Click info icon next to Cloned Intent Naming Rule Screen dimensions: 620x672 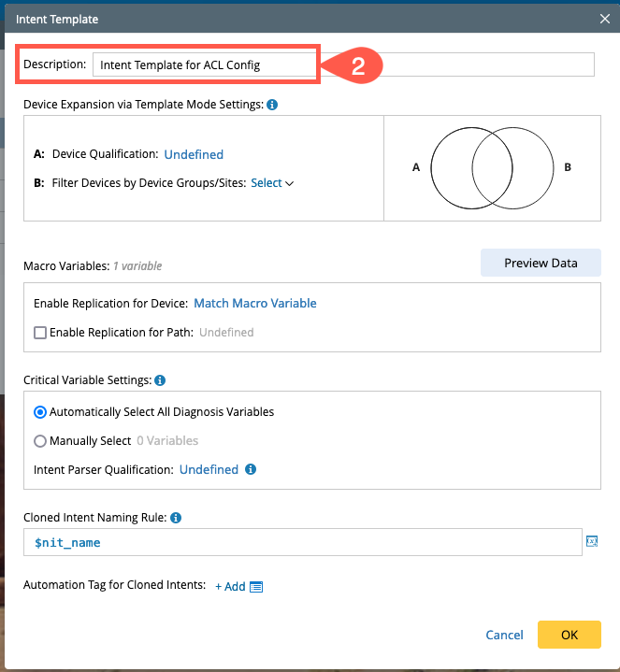pos(176,517)
